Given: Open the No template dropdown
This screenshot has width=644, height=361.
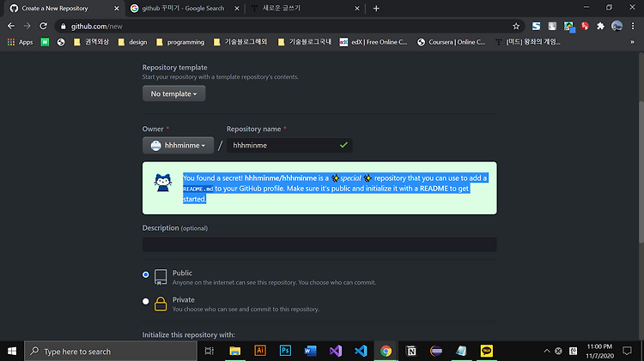Looking at the screenshot, I should tap(173, 93).
